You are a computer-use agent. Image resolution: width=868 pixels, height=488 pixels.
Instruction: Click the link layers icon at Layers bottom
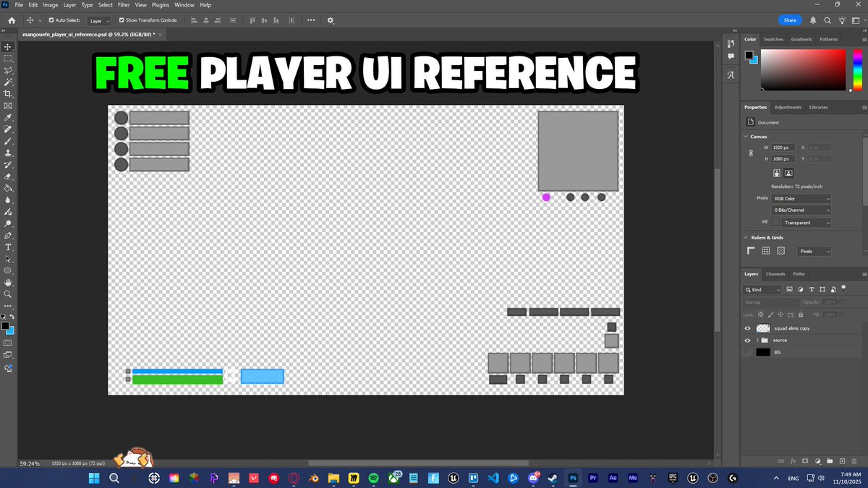tap(781, 461)
